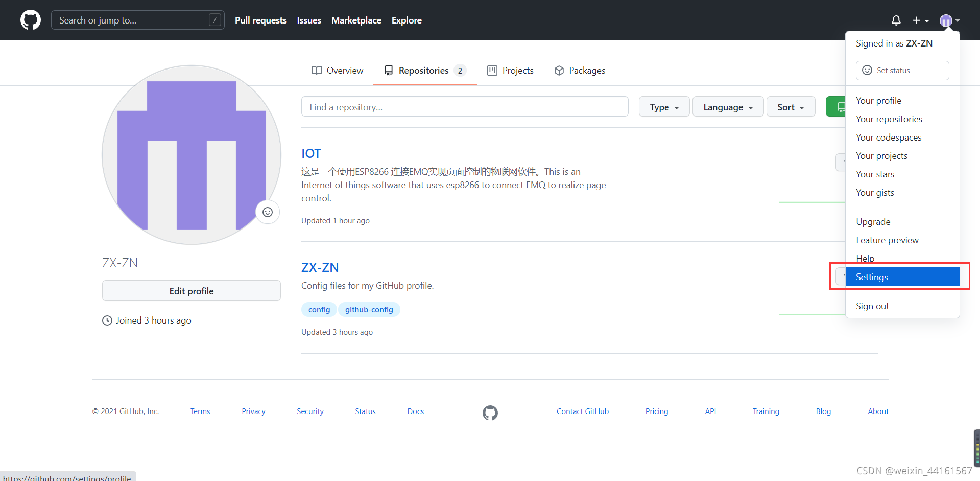Open the Training footer link
980x481 pixels.
(x=766, y=411)
